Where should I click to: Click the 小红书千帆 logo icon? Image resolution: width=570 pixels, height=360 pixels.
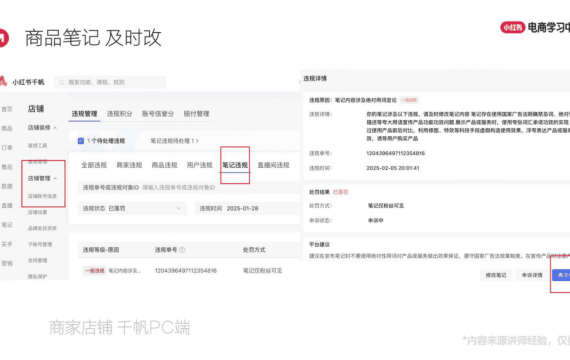click(x=3, y=81)
